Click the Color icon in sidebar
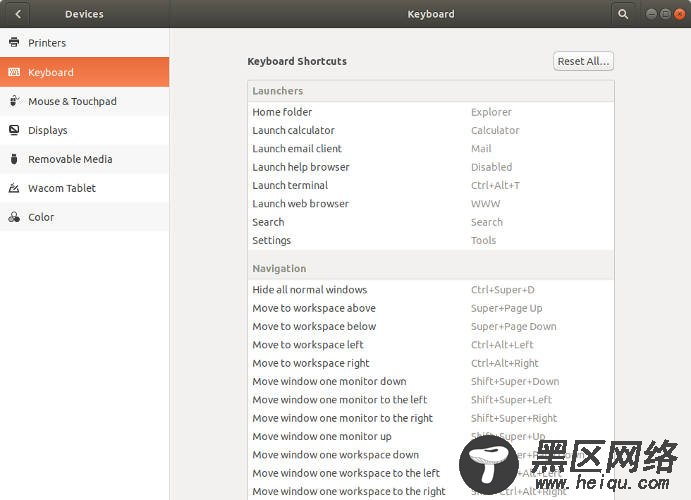The image size is (691, 500). (x=14, y=217)
